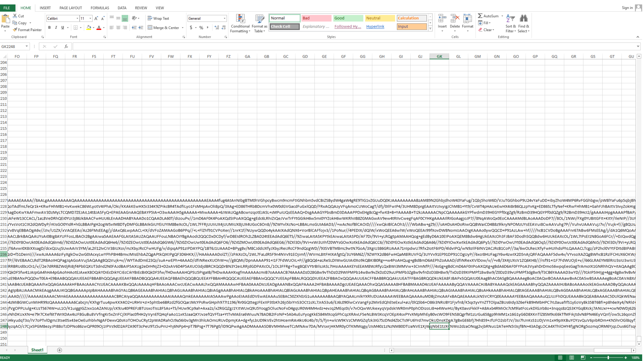The image size is (644, 361).
Task: Open Conditional Formatting
Action: coord(240,24)
